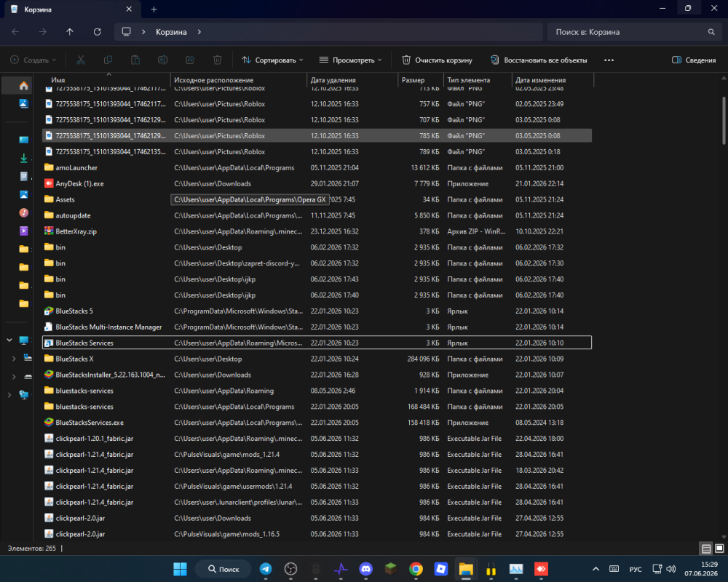The image size is (728, 582).
Task: Collapse the This PC tree node
Action: [9, 340]
